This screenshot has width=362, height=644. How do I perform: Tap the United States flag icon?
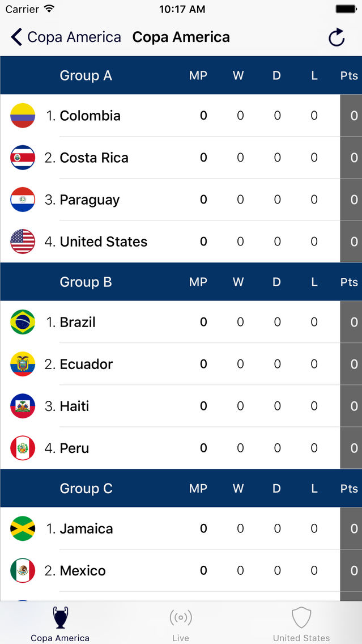[x=23, y=241]
